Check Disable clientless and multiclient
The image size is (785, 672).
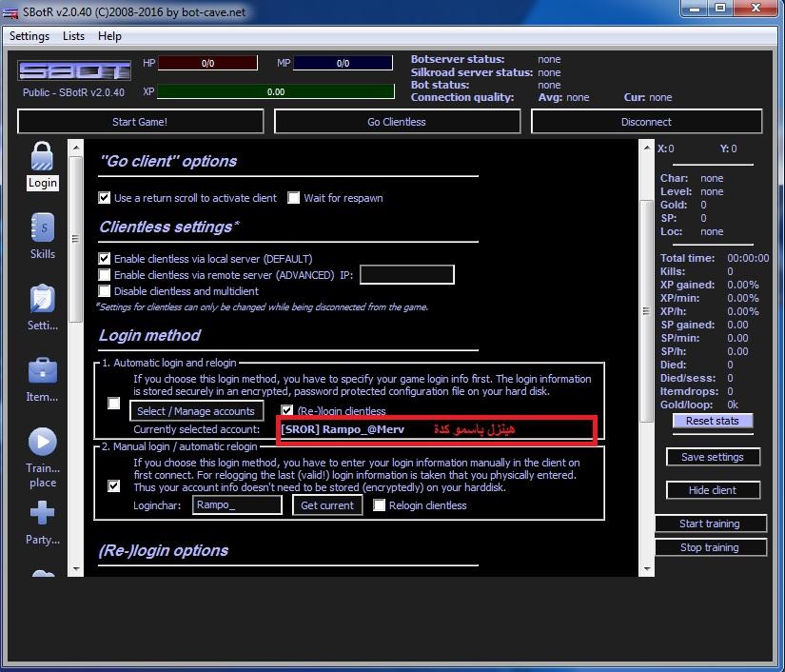[x=104, y=291]
